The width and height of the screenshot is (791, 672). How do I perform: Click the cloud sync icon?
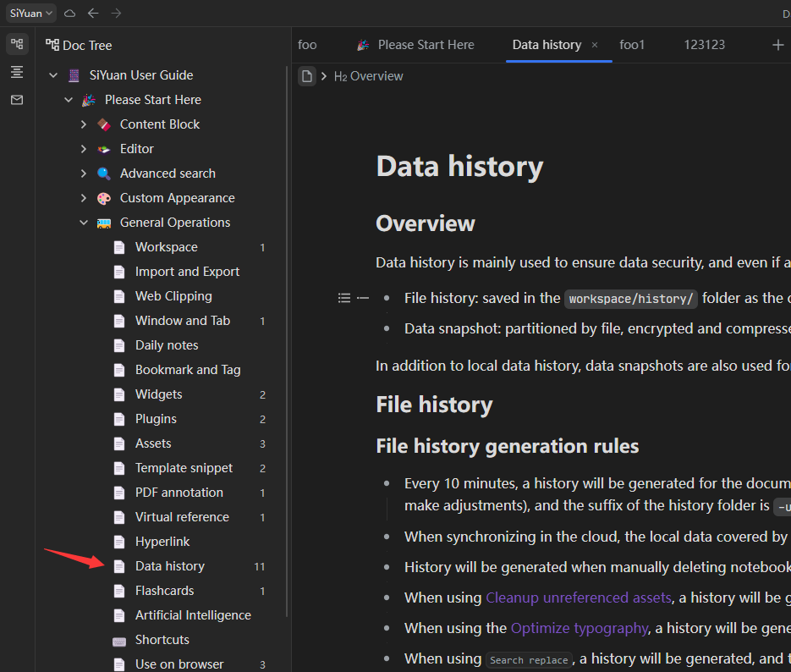point(70,13)
